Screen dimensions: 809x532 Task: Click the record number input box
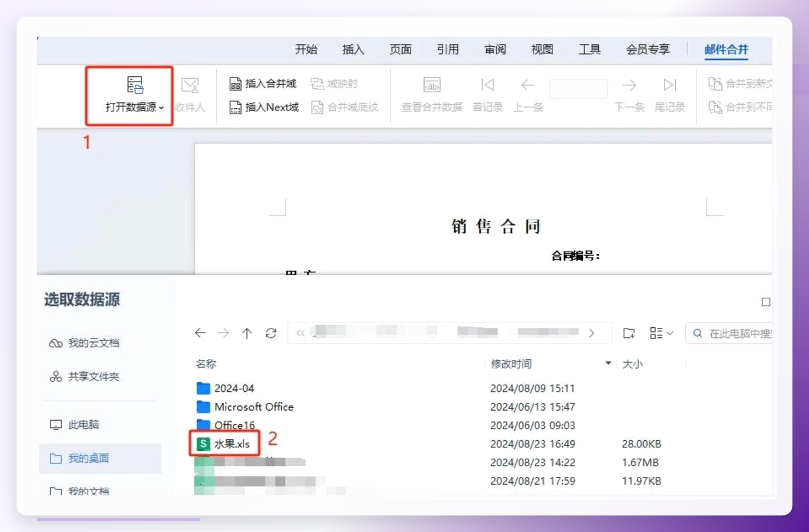click(579, 89)
